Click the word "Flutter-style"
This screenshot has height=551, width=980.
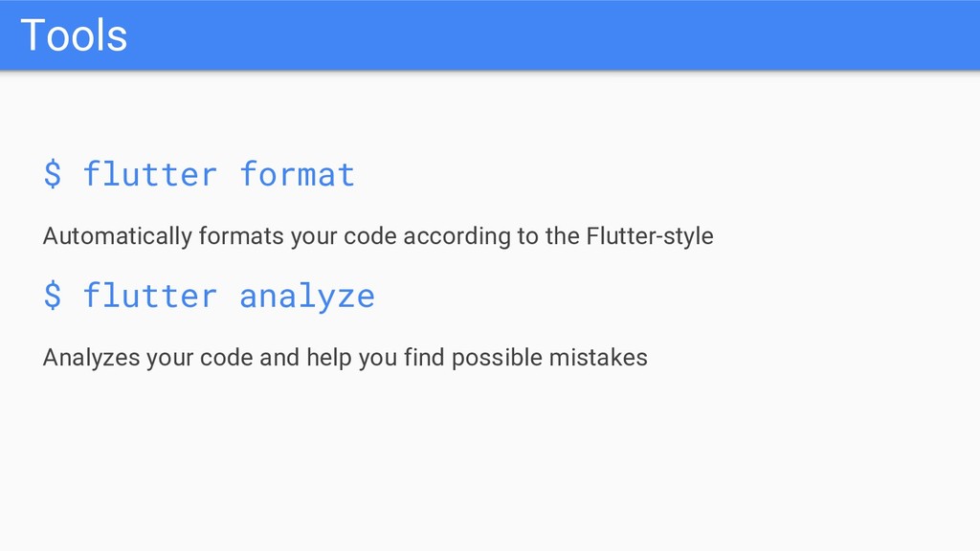[x=650, y=236]
